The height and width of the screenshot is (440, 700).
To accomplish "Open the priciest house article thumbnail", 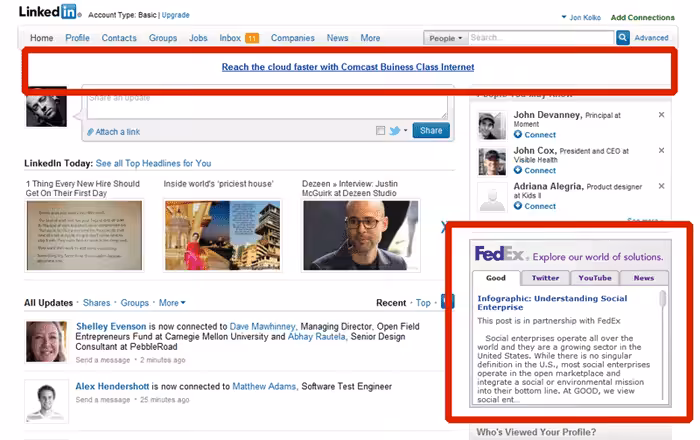I will point(222,235).
